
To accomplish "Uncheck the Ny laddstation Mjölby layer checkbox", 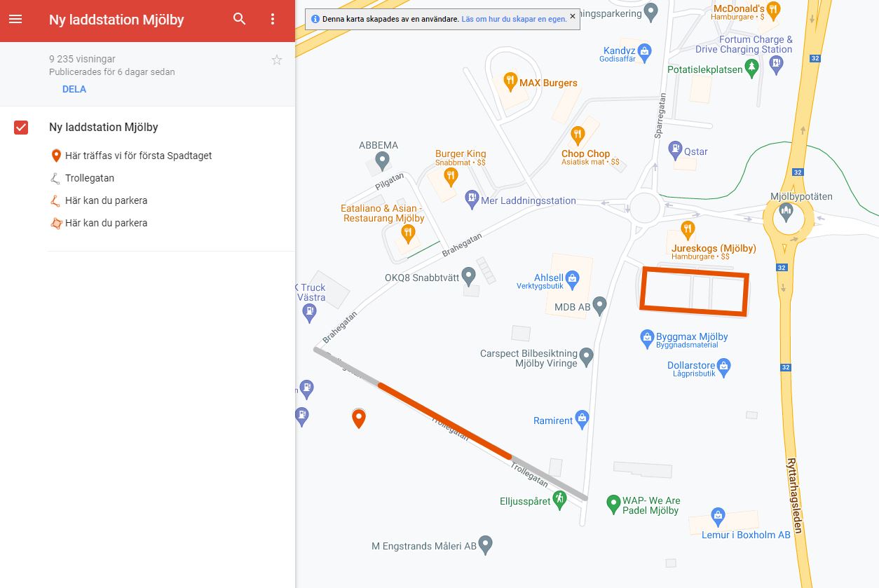I will (21, 128).
